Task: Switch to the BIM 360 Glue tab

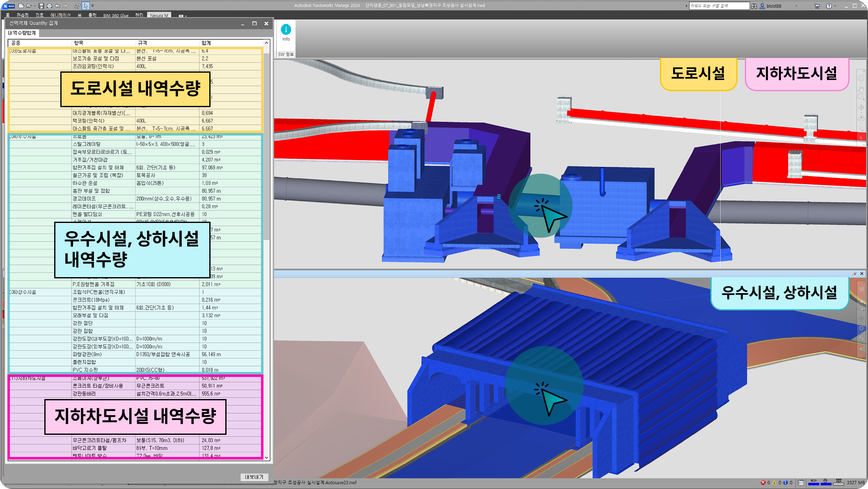Action: [116, 16]
